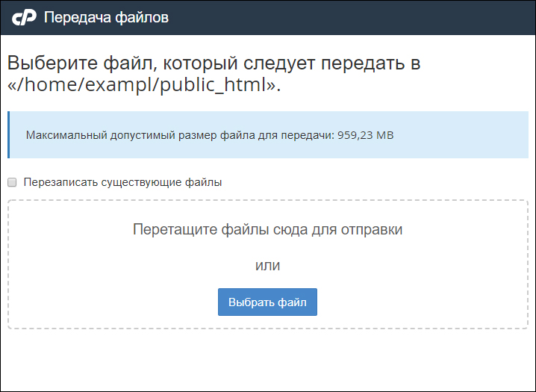Click the empty dark header bar area

[358, 18]
